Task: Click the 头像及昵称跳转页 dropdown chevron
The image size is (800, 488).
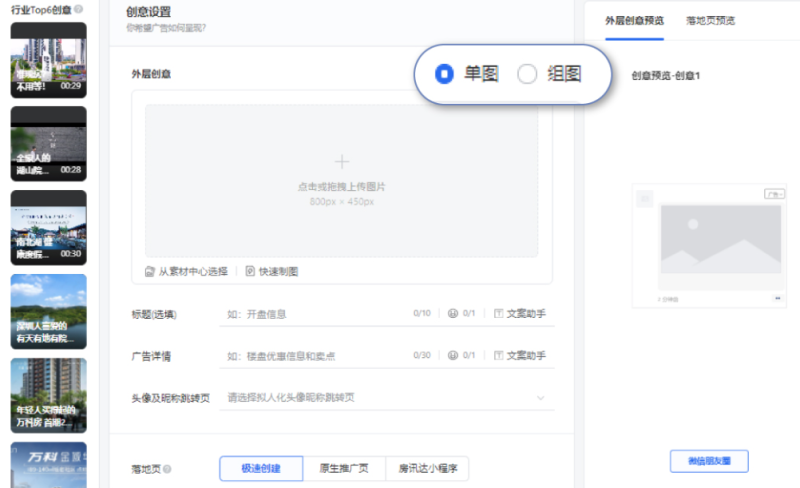Action: 541,398
